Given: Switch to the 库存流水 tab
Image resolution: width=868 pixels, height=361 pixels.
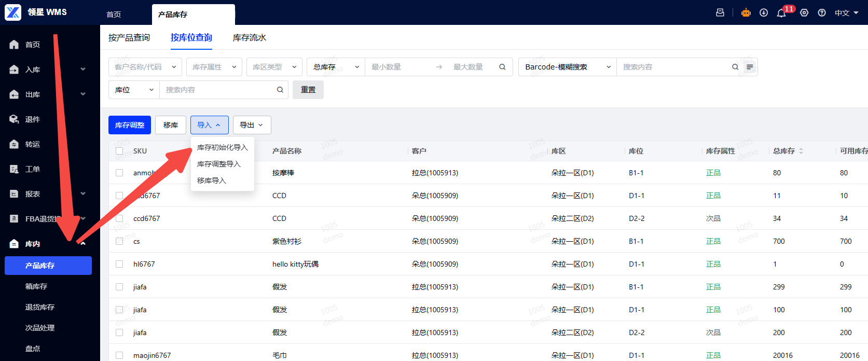Looking at the screenshot, I should click(249, 37).
